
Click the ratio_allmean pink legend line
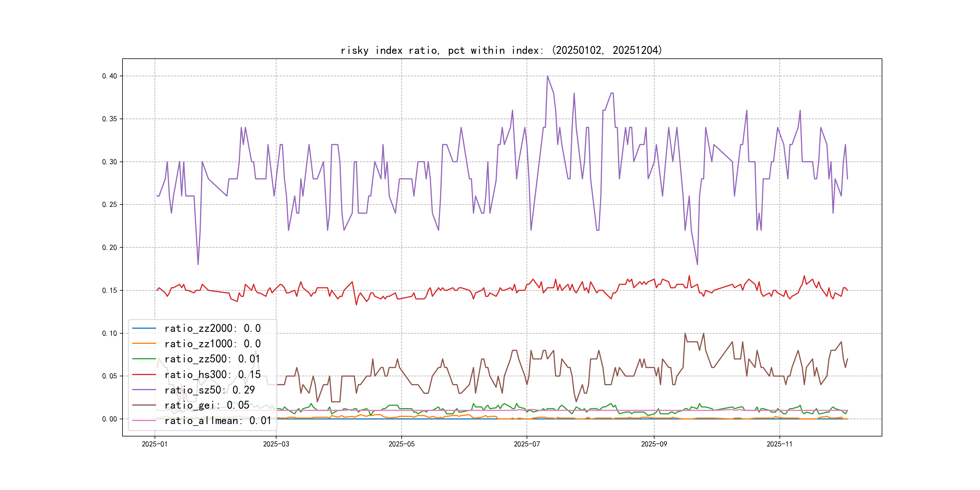pos(144,420)
